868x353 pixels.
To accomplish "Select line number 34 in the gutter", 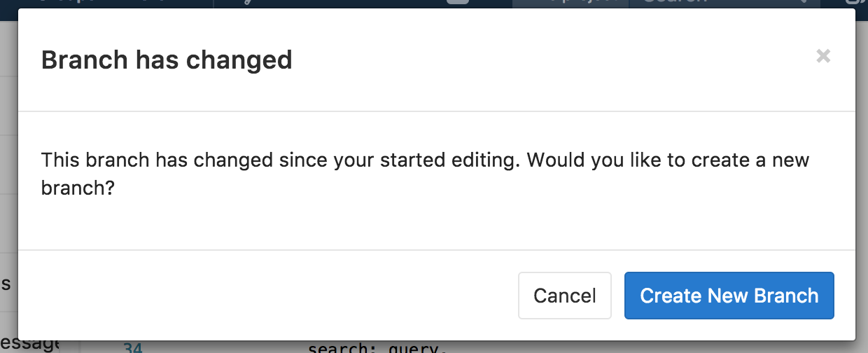I will tap(134, 347).
